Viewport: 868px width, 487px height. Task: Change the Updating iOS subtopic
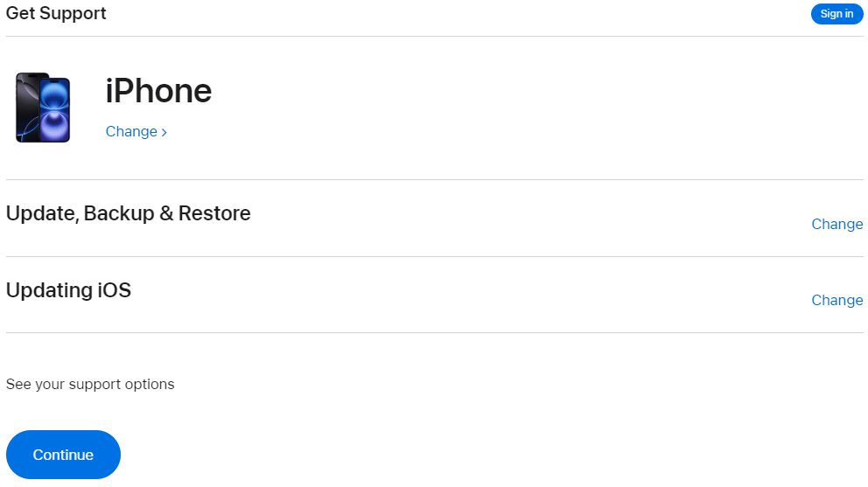pyautogui.click(x=837, y=300)
